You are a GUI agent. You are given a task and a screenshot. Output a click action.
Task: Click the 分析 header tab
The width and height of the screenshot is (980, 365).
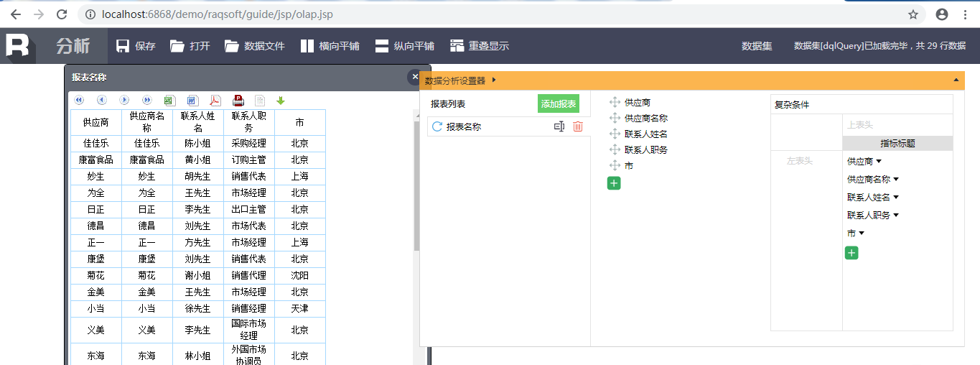pos(73,46)
